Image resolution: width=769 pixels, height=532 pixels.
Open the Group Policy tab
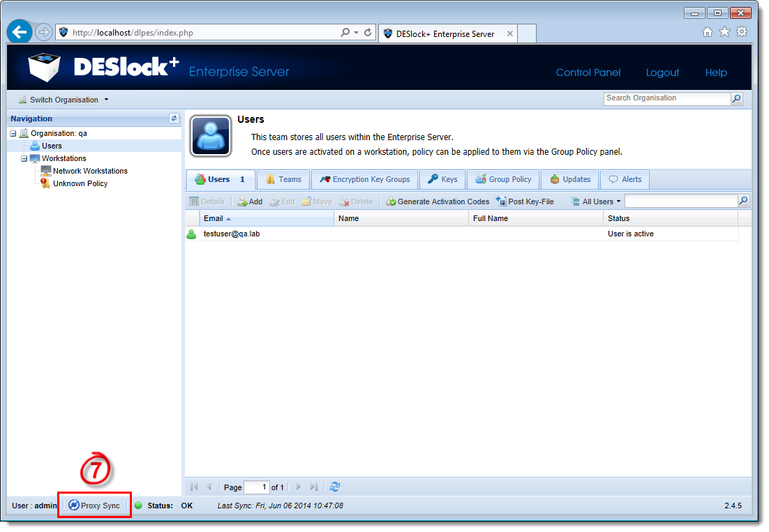503,179
